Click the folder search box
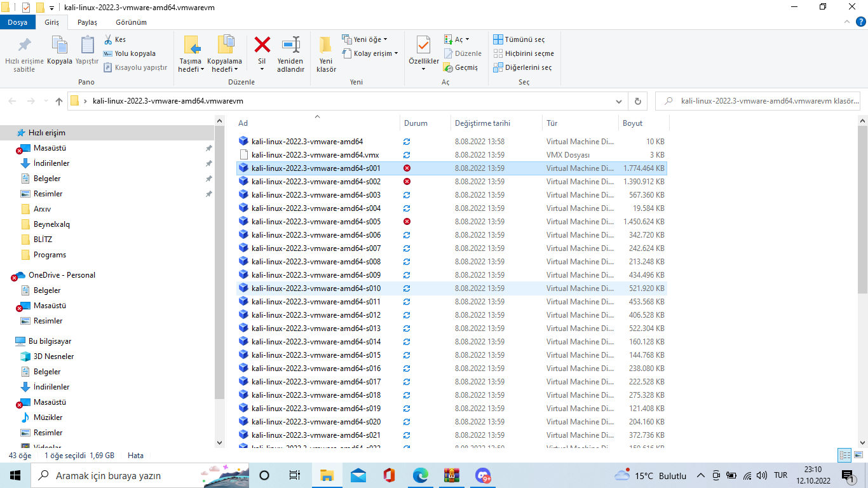 coord(759,101)
